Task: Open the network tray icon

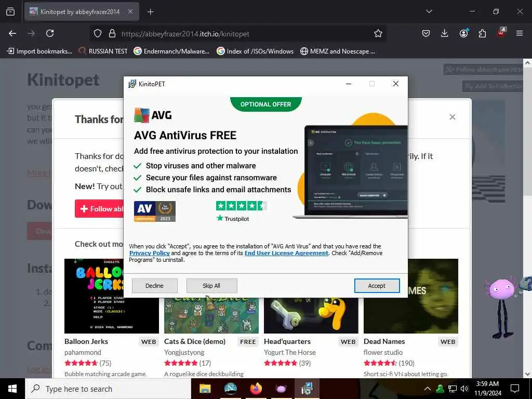Action: 453,389
